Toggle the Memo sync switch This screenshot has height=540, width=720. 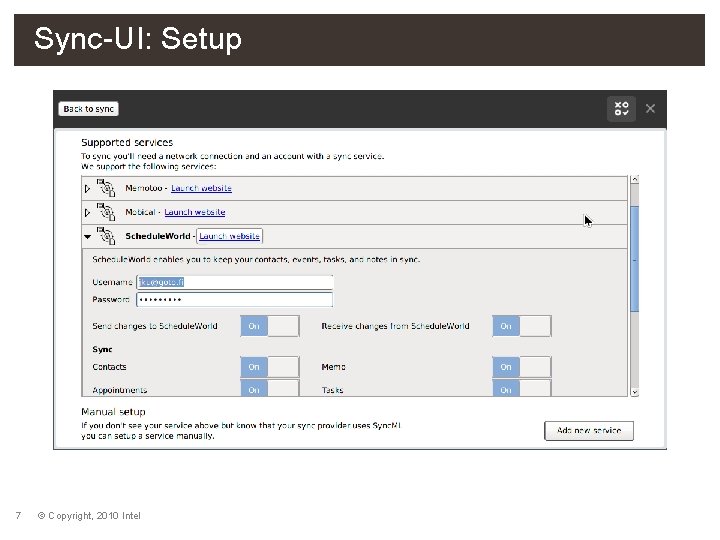point(522,367)
